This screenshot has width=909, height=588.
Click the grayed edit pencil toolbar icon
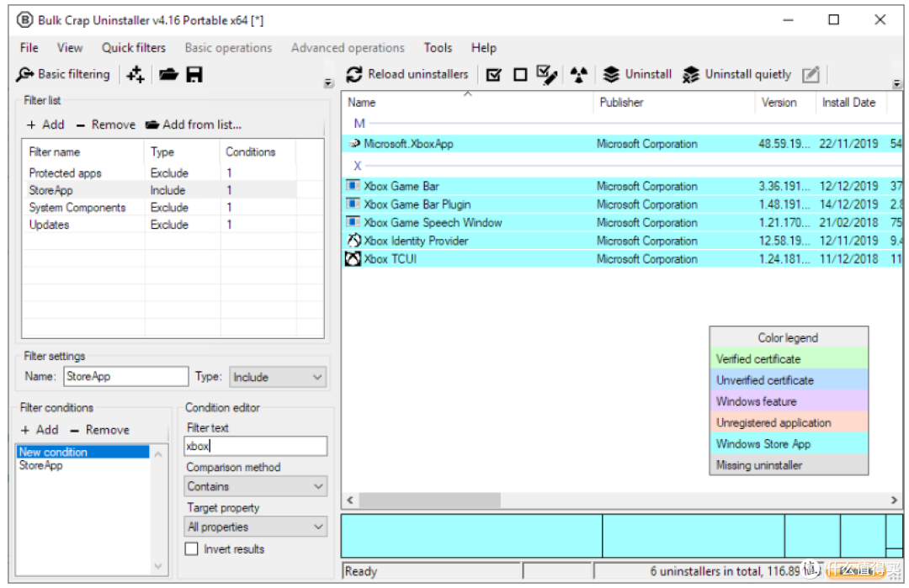(811, 75)
